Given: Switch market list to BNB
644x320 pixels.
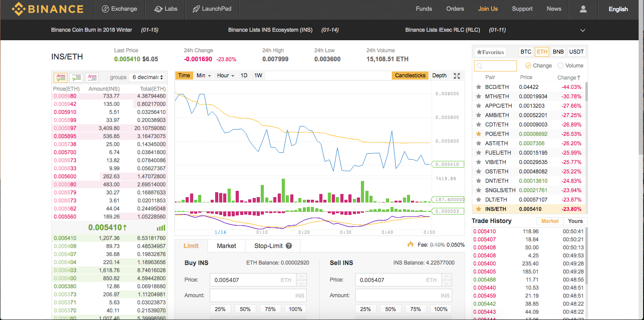Looking at the screenshot, I should point(558,52).
